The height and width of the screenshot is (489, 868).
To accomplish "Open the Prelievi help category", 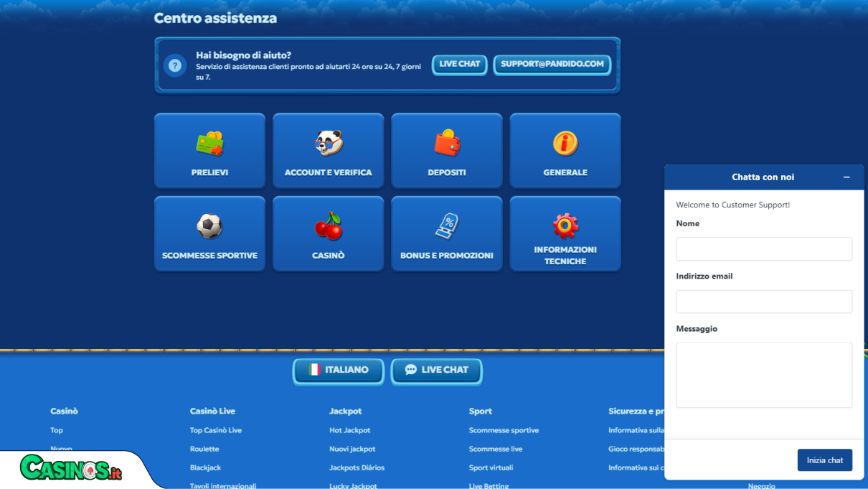I will [x=209, y=151].
